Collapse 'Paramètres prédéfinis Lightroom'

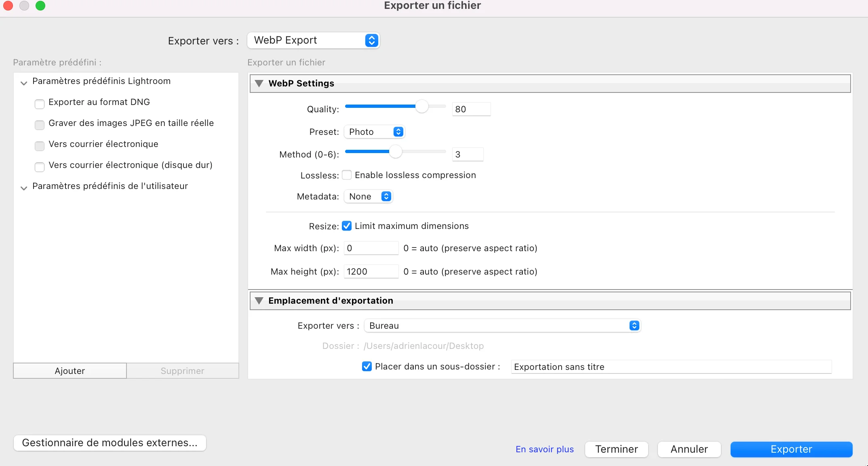pos(24,83)
